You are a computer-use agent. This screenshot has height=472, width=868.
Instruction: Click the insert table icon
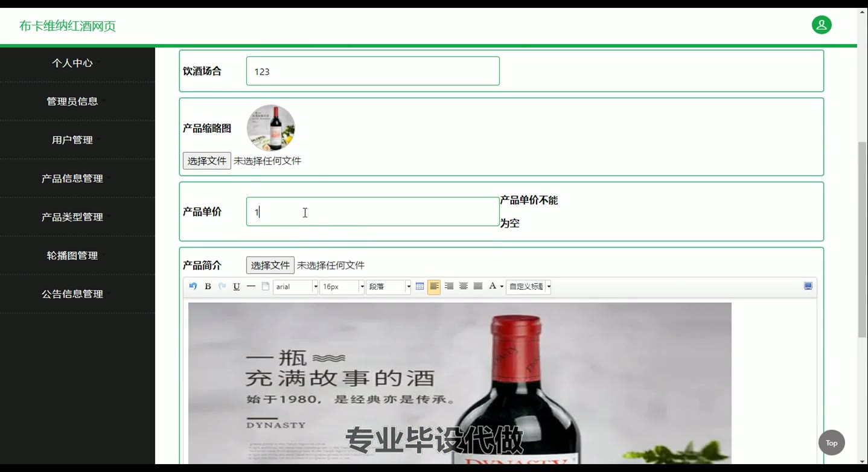420,287
